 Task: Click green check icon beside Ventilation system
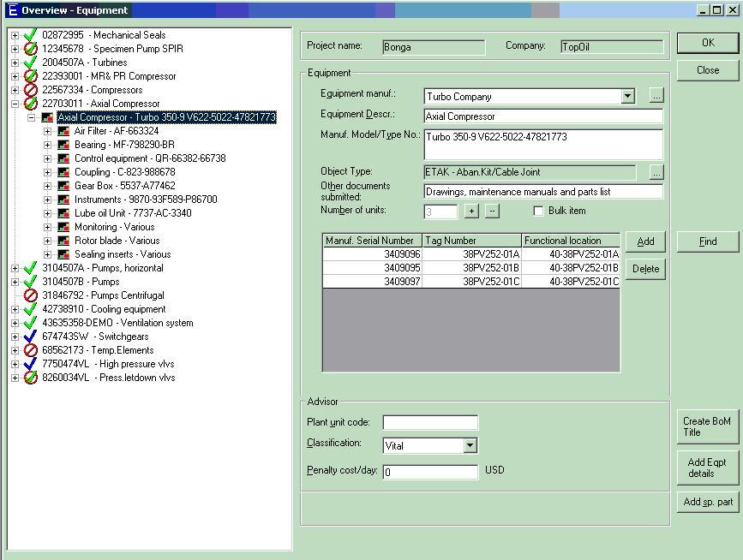pos(30,323)
